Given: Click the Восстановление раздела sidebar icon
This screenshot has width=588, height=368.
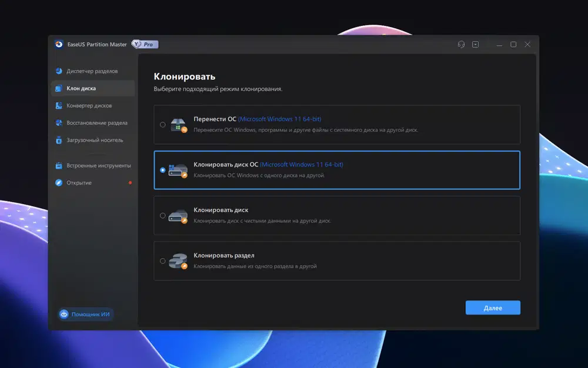Looking at the screenshot, I should 59,123.
